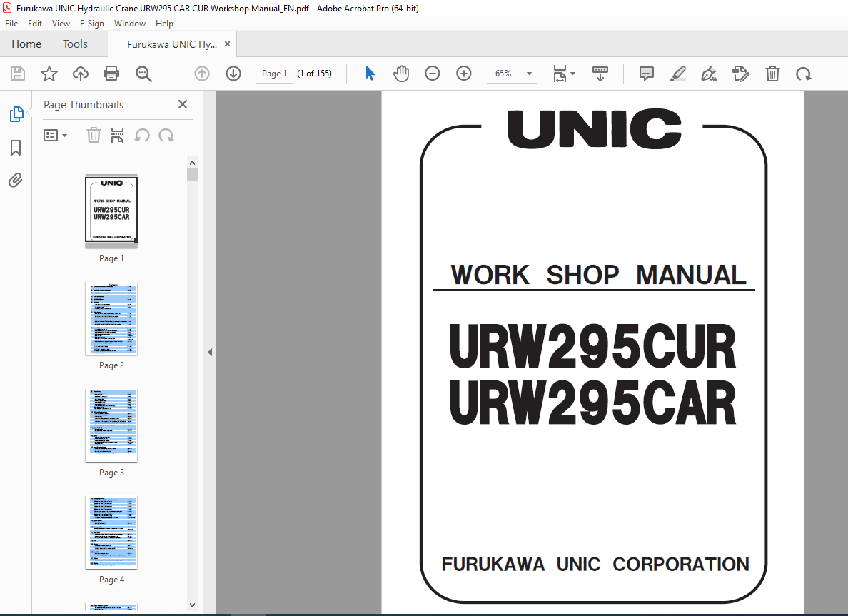Viewport: 848px width, 616px height.
Task: Open the E-Sign menu
Action: (92, 24)
